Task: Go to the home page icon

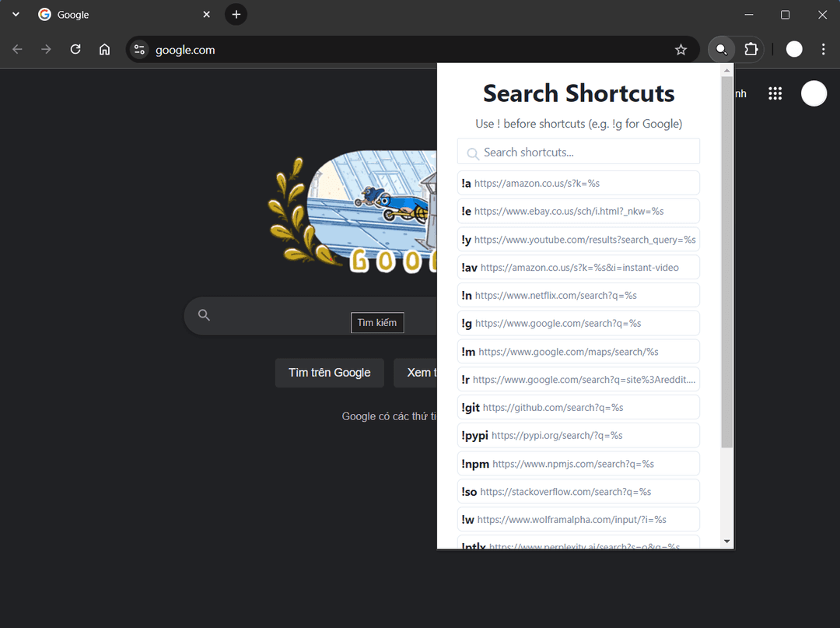Action: (x=104, y=50)
